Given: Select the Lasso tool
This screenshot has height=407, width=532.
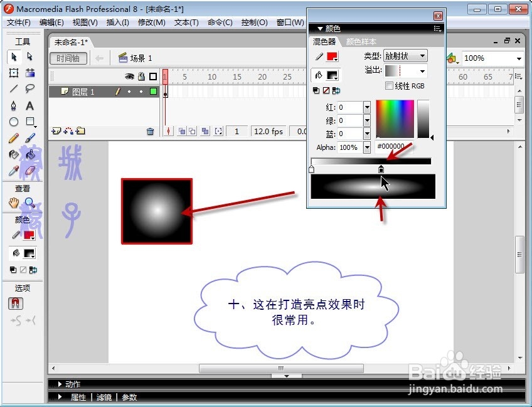Looking at the screenshot, I should point(29,87).
